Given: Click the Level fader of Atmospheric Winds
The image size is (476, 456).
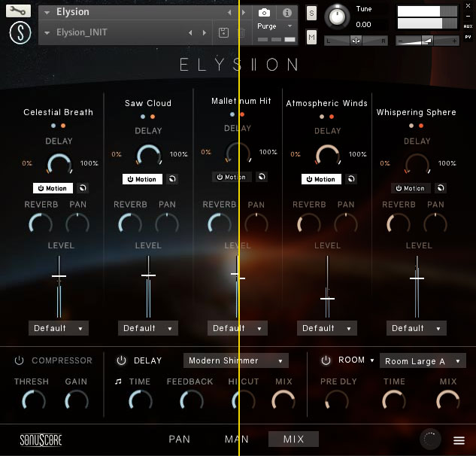Looking at the screenshot, I should tap(327, 299).
